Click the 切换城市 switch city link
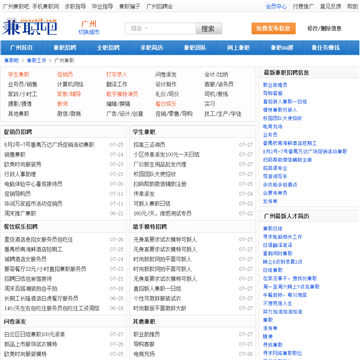The image size is (360, 360). click(89, 32)
